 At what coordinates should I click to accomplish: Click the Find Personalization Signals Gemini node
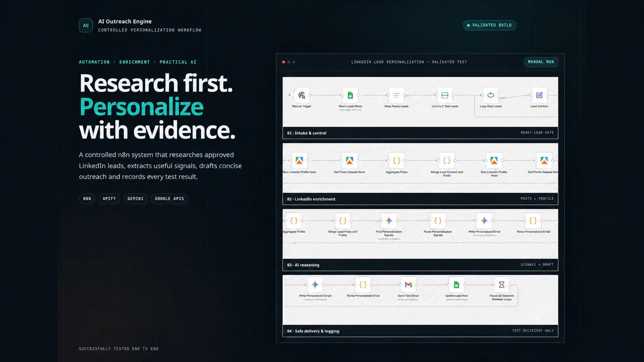click(x=389, y=221)
